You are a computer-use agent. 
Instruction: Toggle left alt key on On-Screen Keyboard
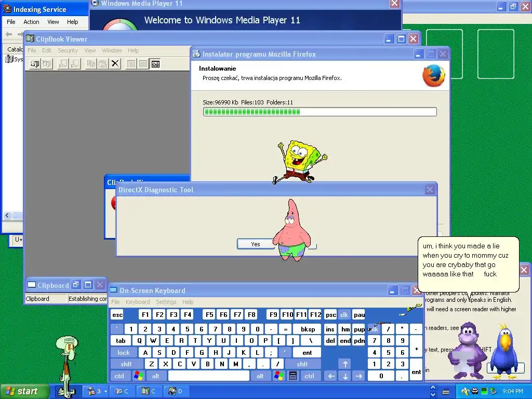point(156,376)
